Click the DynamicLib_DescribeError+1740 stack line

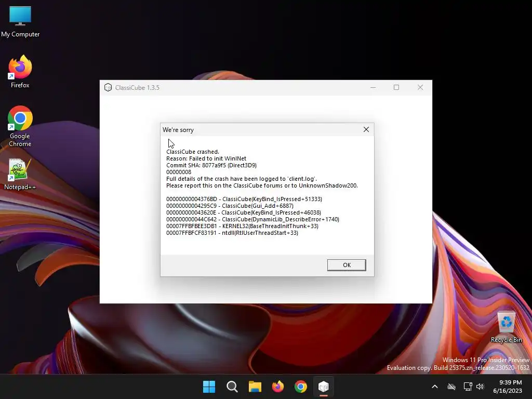253,219
